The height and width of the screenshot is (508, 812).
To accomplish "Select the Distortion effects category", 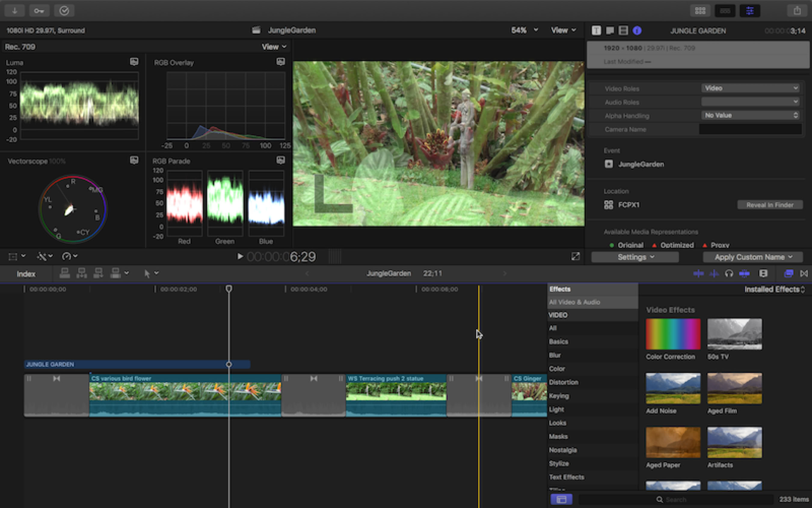I will coord(563,382).
